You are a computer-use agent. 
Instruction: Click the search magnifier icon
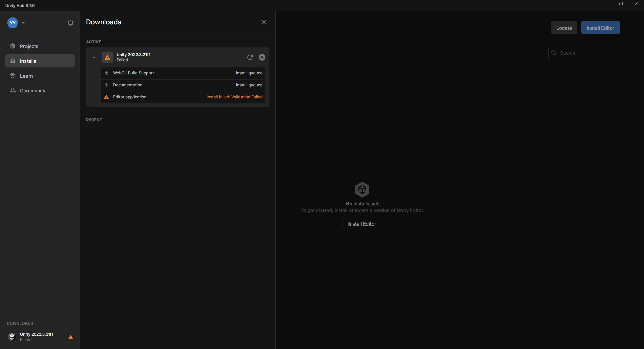point(554,53)
